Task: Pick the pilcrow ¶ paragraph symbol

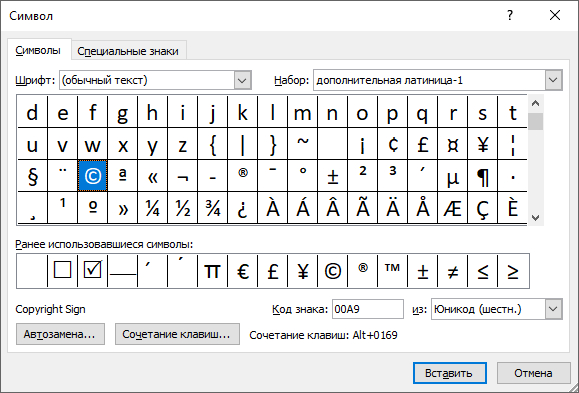Action: (x=483, y=176)
